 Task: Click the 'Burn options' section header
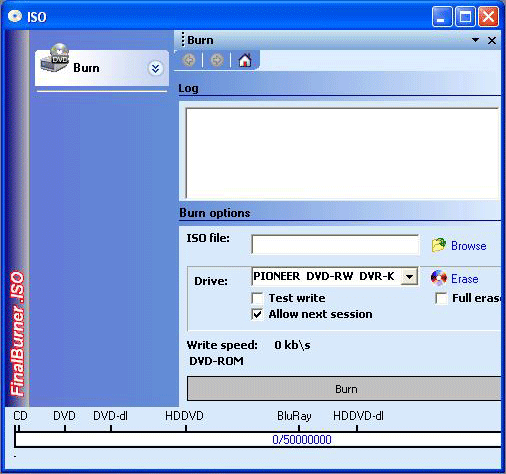215,213
